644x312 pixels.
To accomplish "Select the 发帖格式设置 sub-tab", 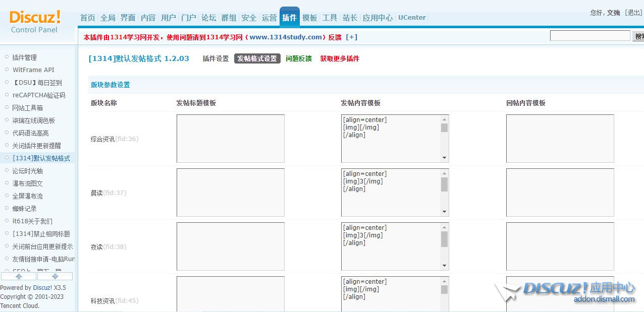I will tap(257, 58).
